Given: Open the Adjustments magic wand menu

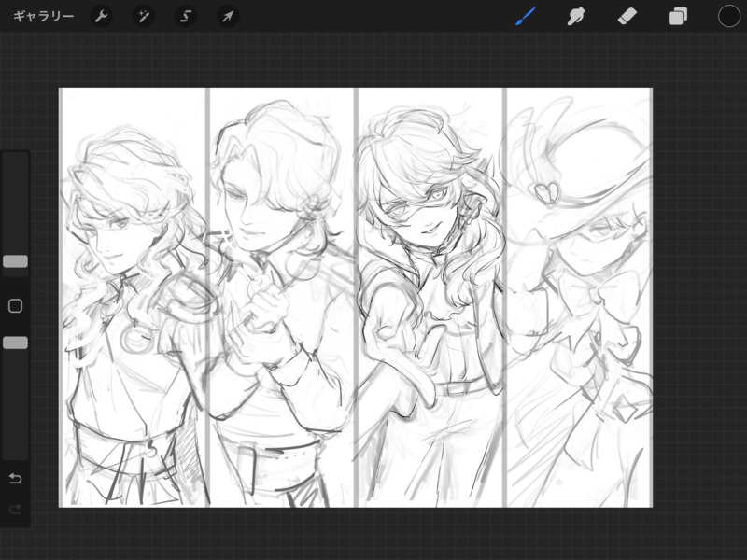Looking at the screenshot, I should point(143,17).
